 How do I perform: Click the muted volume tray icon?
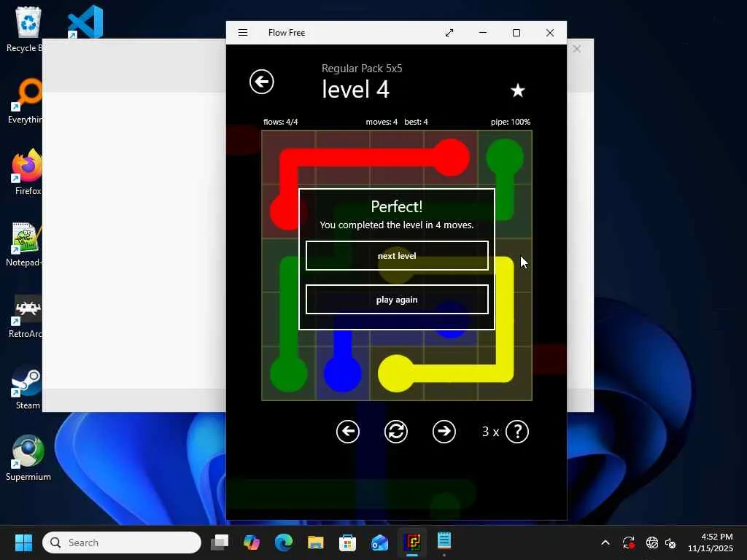click(670, 542)
